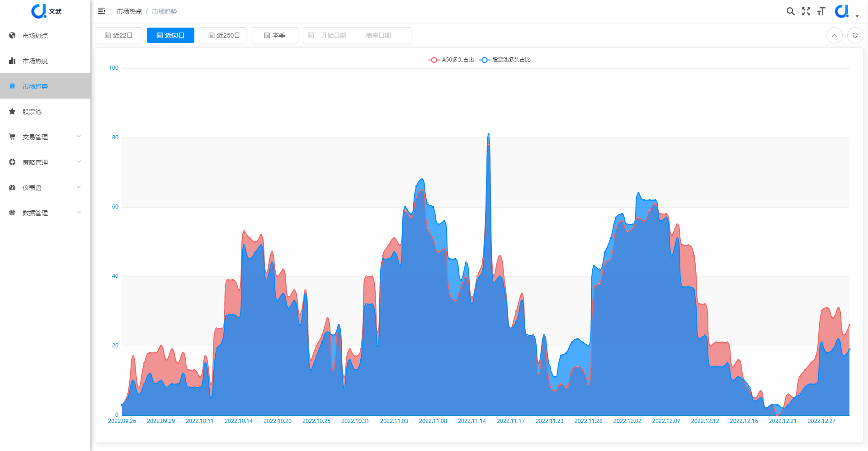The height and width of the screenshot is (451, 868).
Task: Select the 近63日 range button
Action: click(x=170, y=35)
